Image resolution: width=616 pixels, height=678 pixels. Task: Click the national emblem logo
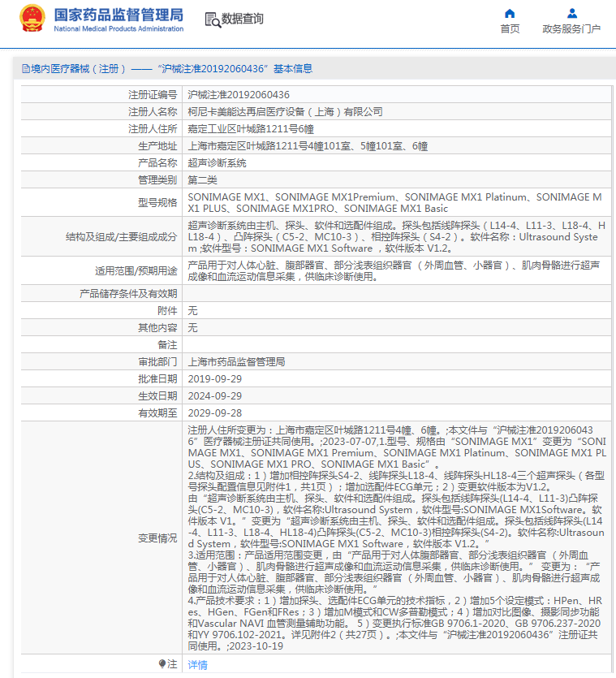tap(32, 19)
